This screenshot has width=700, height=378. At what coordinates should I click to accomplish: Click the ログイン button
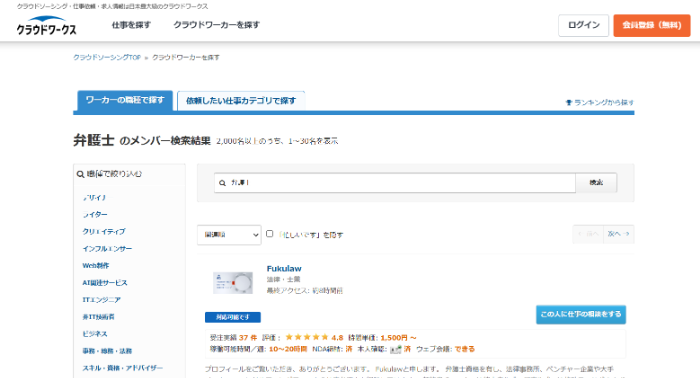583,25
